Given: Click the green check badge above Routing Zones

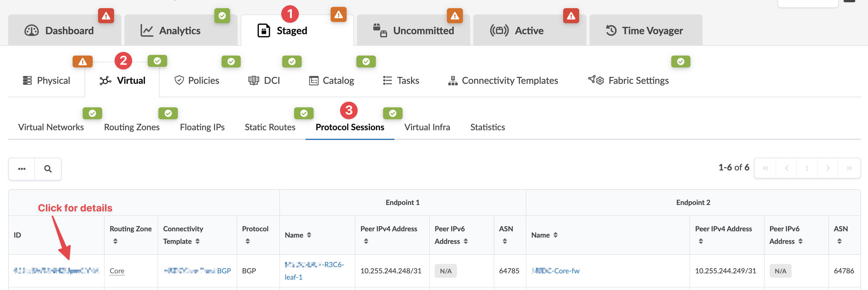Looking at the screenshot, I should (168, 113).
